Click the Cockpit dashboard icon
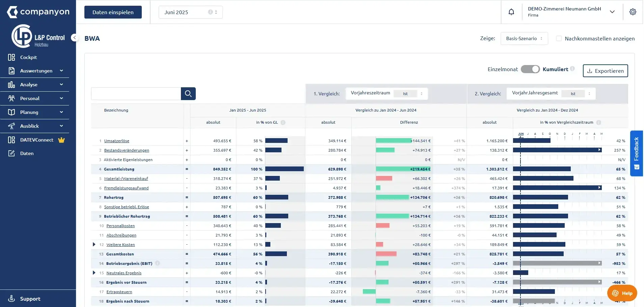The height and width of the screenshot is (307, 644). (11, 57)
